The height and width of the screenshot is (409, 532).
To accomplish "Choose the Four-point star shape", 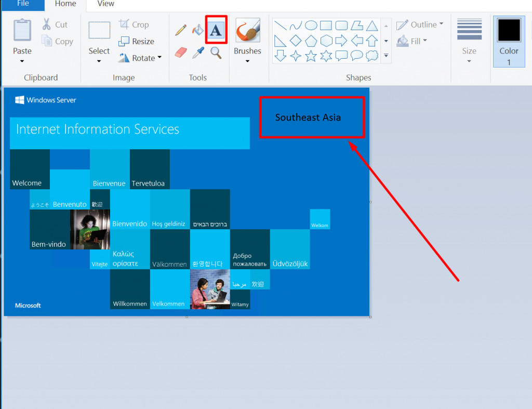I will (296, 56).
